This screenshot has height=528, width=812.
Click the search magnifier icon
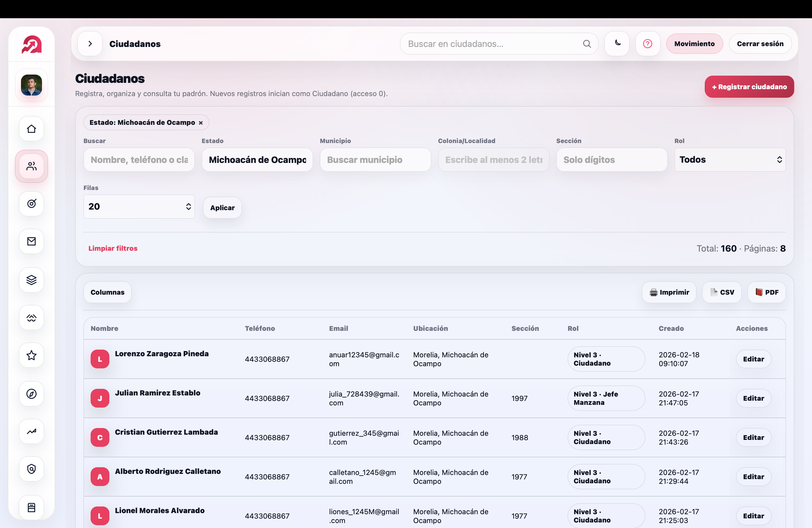click(586, 44)
